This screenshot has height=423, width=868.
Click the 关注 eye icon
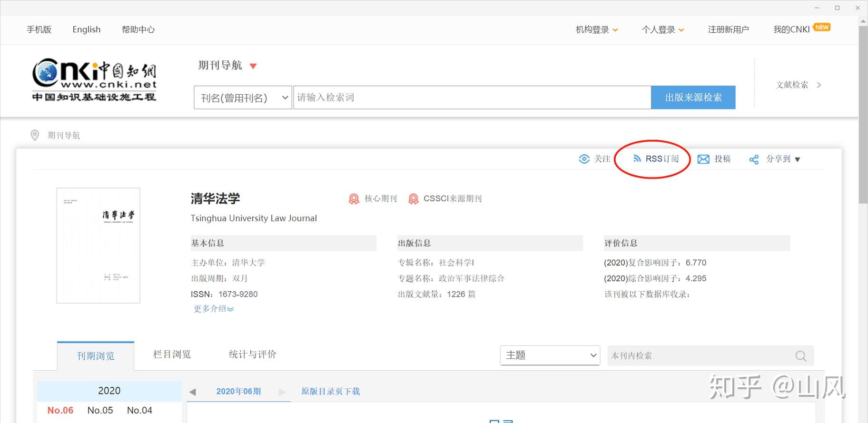tap(584, 159)
